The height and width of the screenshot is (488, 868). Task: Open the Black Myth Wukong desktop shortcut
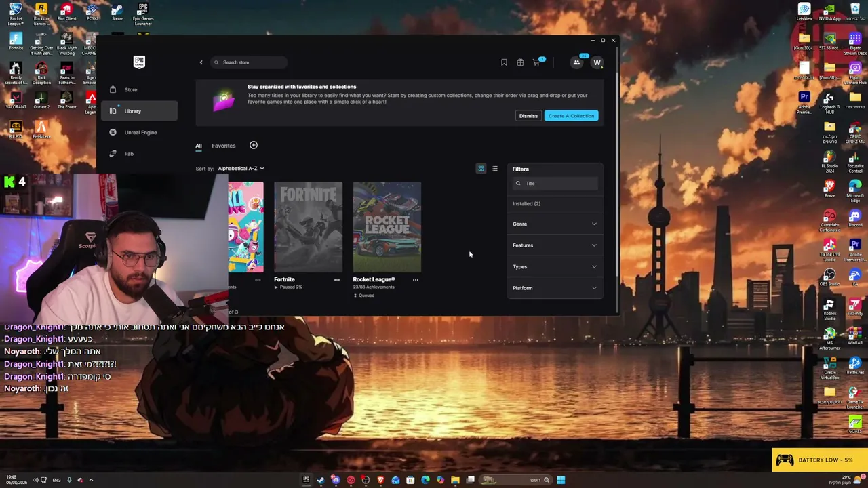click(66, 43)
